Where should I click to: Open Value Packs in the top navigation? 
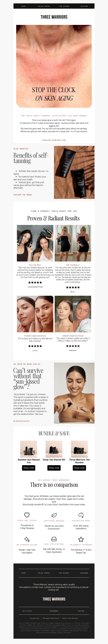[44, 6]
